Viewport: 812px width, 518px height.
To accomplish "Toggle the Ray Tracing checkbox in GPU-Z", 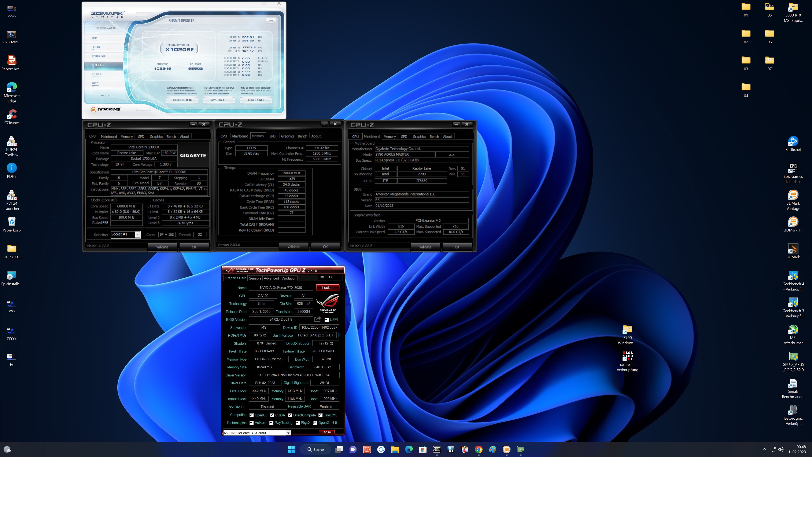I will (271, 423).
